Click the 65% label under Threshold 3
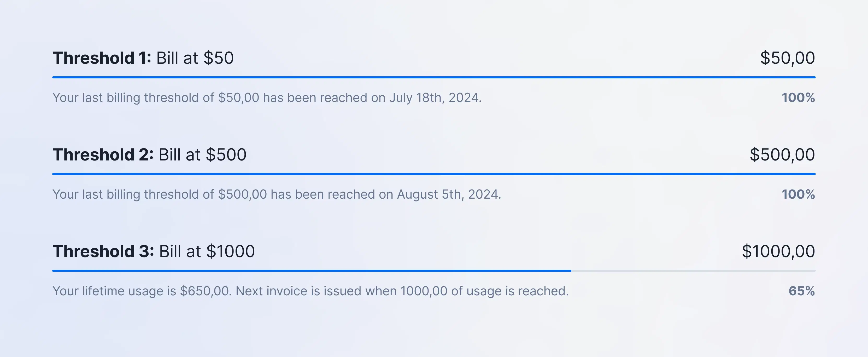 point(801,291)
